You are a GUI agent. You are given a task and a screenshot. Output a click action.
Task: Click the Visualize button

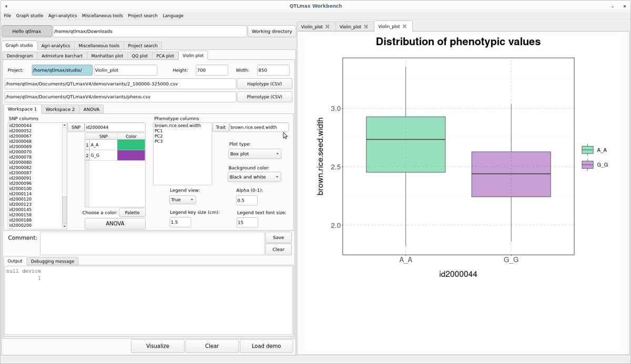pos(158,346)
